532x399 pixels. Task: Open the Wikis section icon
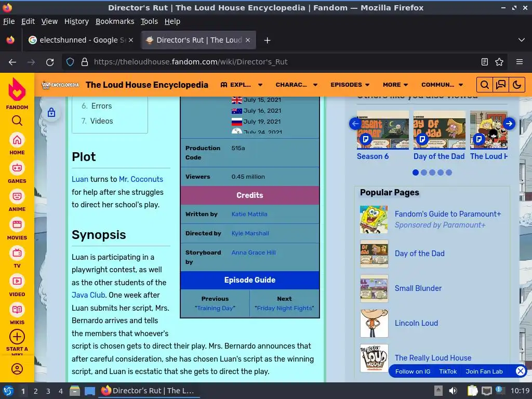point(17,310)
